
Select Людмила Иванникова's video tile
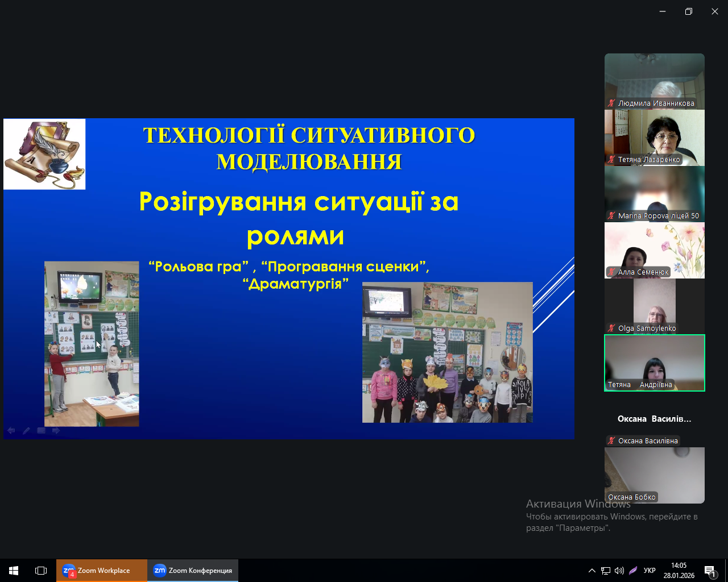[654, 81]
